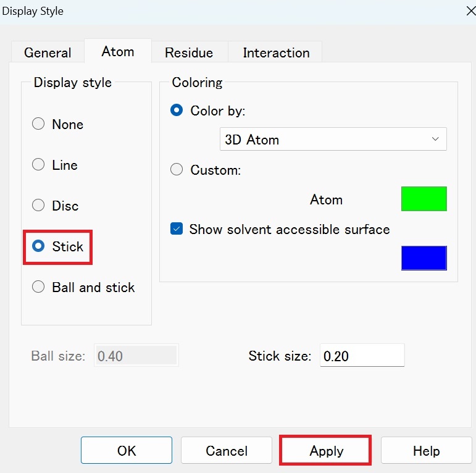This screenshot has width=476, height=473.
Task: Click the green Atom color swatch
Action: pyautogui.click(x=424, y=199)
